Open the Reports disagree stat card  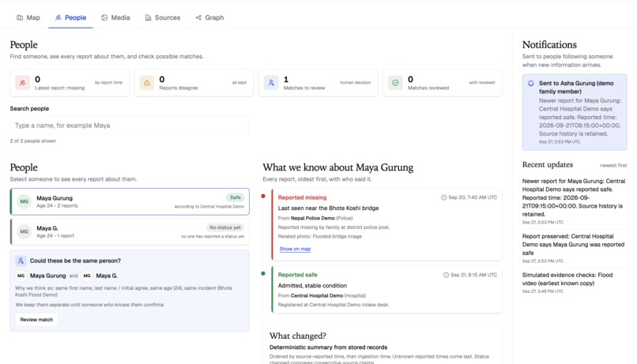coord(194,83)
